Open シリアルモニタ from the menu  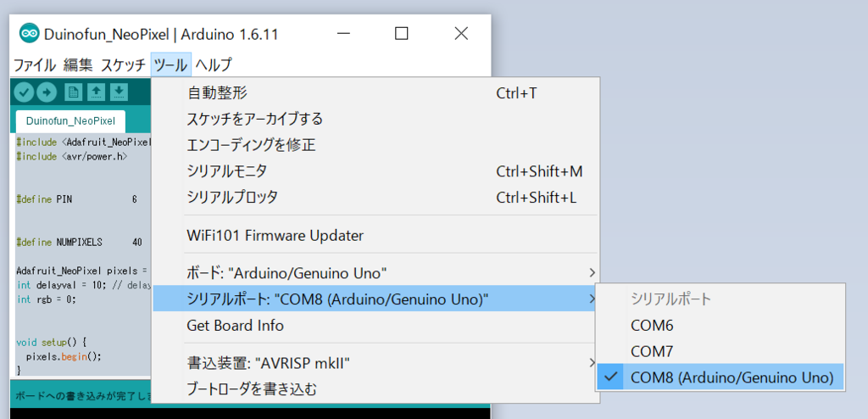376,171
